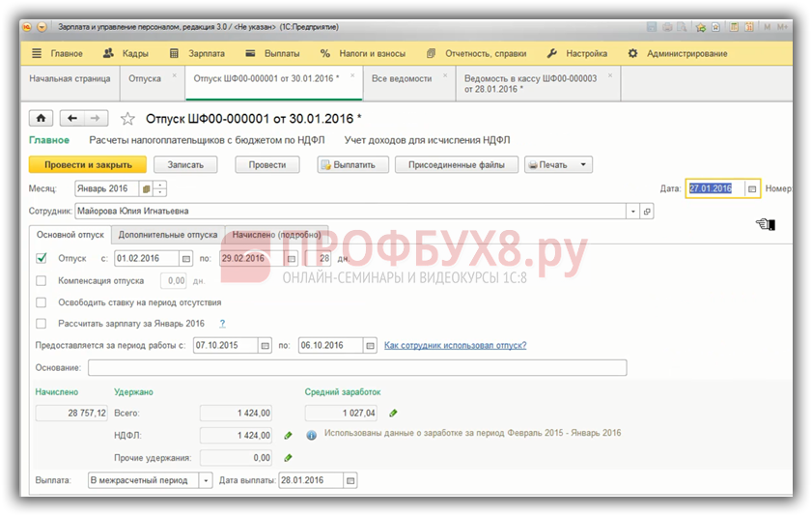This screenshot has width=812, height=516.
Task: Open Учет доходов для исчисления НДФЛ
Action: 427,140
